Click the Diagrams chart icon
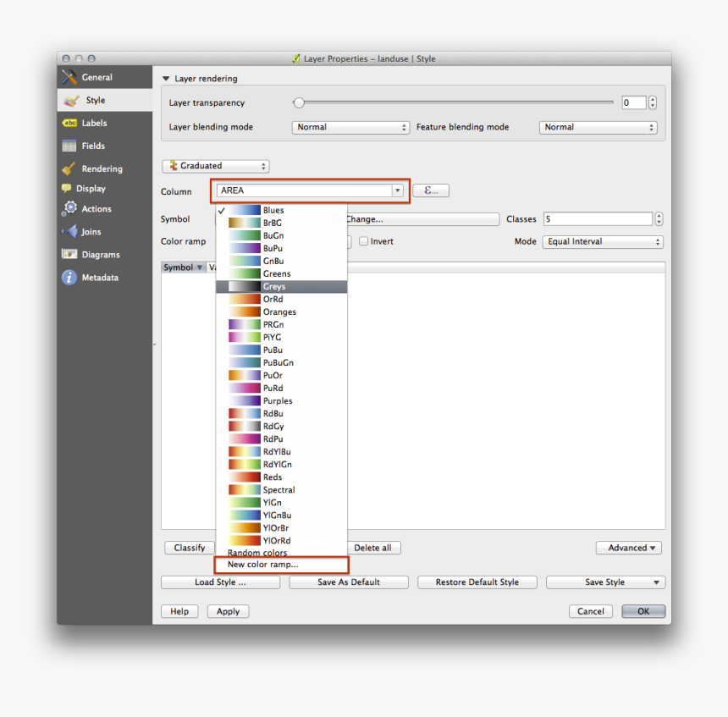Screen dimensions: 728x717 click(69, 254)
